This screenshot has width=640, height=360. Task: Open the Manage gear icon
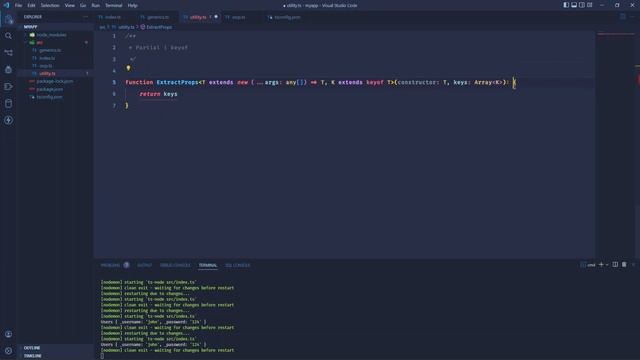(9, 351)
